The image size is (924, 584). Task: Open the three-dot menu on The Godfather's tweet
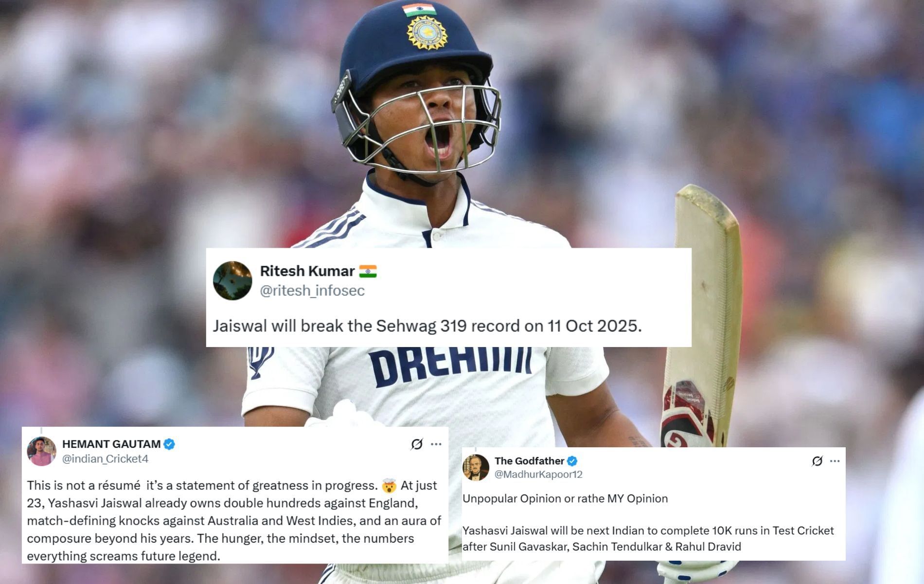click(x=835, y=461)
